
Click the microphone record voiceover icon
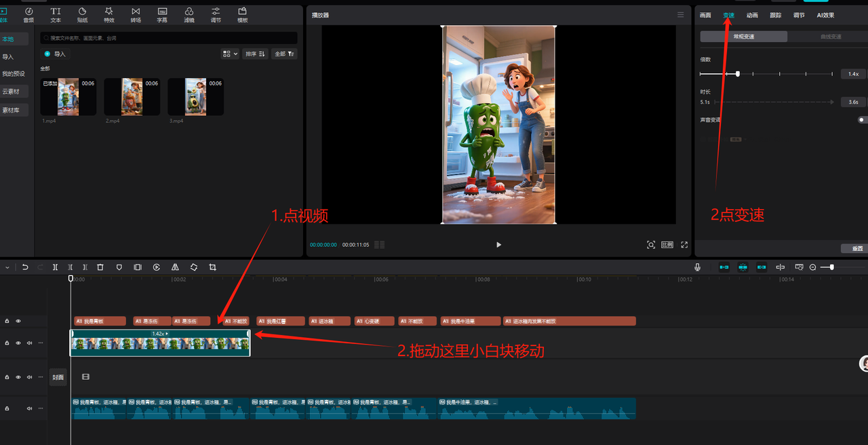tap(697, 267)
